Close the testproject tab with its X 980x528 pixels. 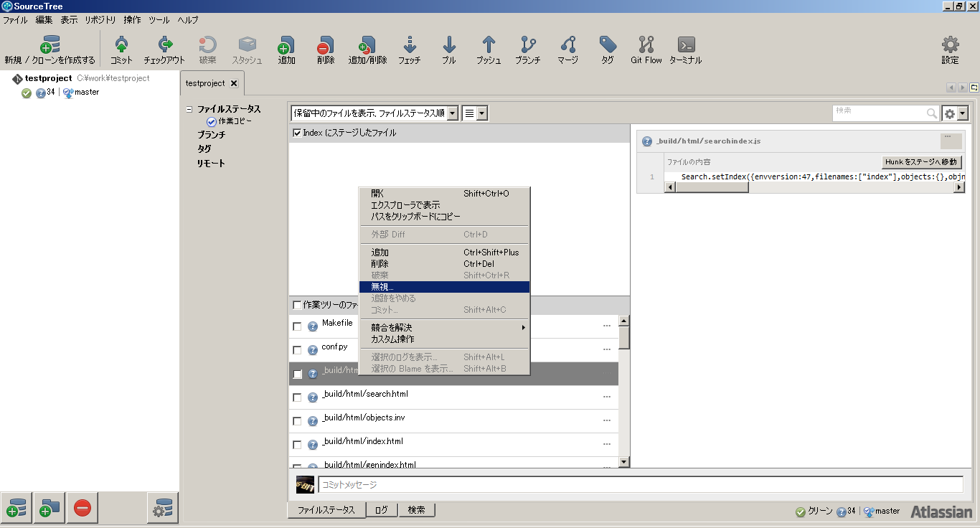click(234, 83)
